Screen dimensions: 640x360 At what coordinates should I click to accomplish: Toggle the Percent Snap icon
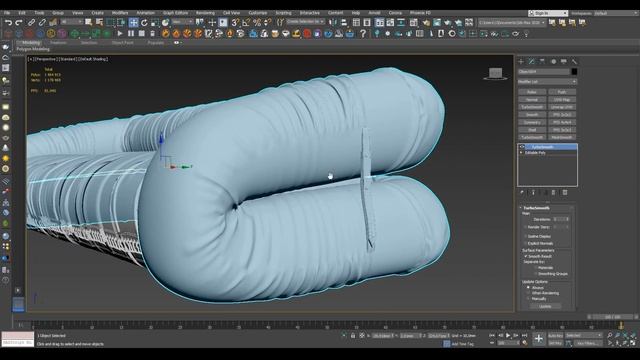click(257, 22)
